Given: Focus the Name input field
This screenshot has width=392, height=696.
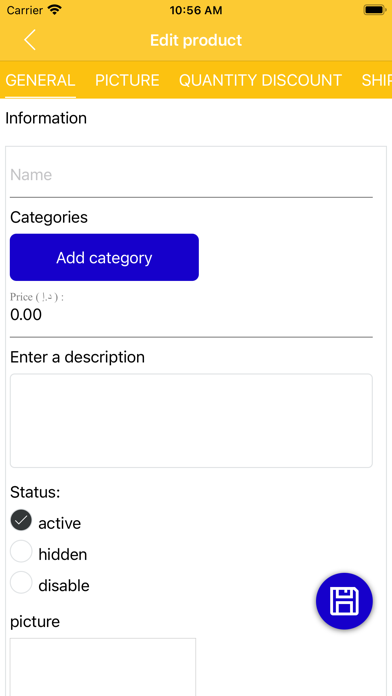Looking at the screenshot, I should click(191, 175).
